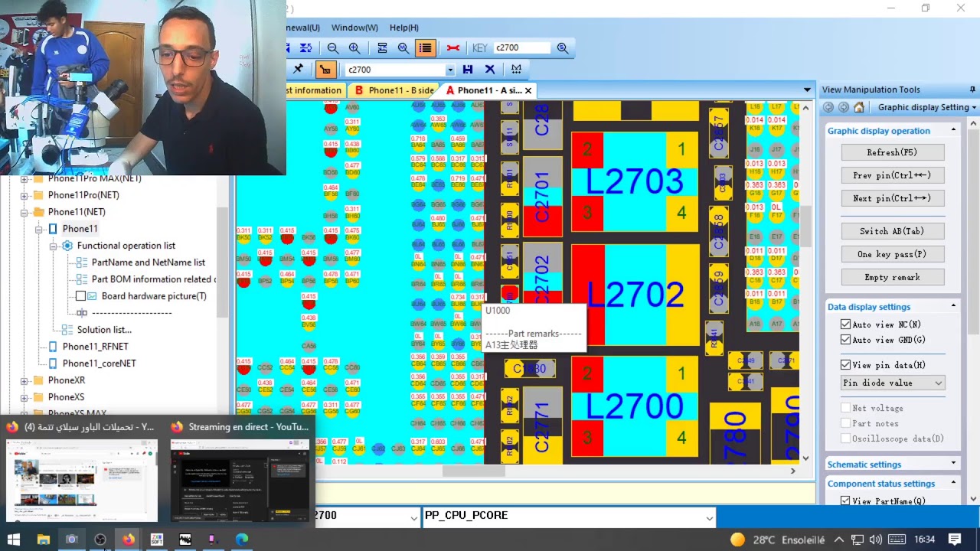Check Board hardware picture(T) box
This screenshot has width=980, height=551.
80,296
